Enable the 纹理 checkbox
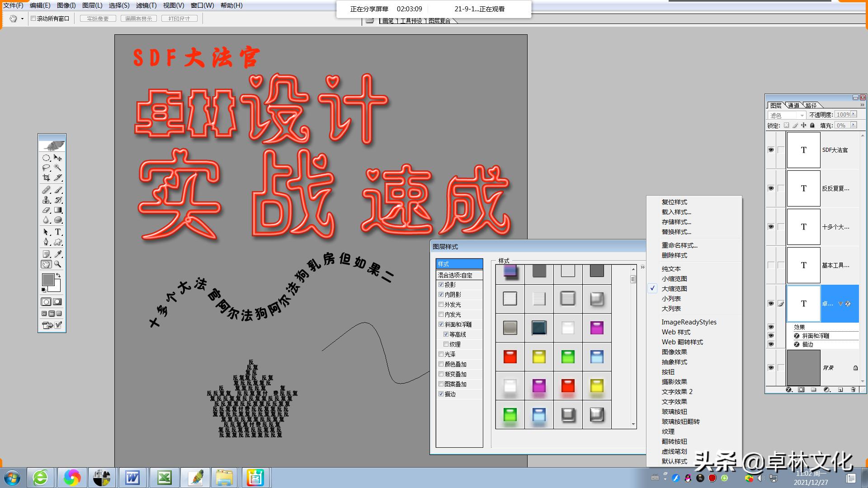 (446, 344)
